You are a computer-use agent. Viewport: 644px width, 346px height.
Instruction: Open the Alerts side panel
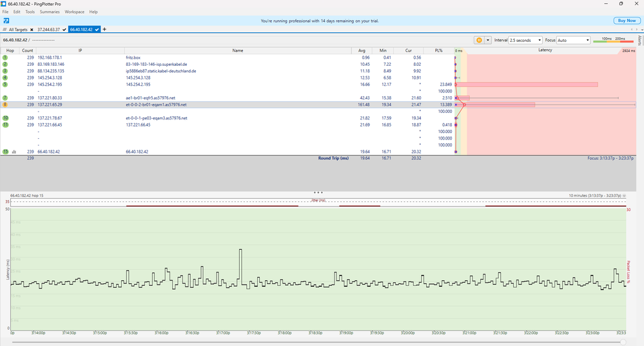tap(639, 41)
